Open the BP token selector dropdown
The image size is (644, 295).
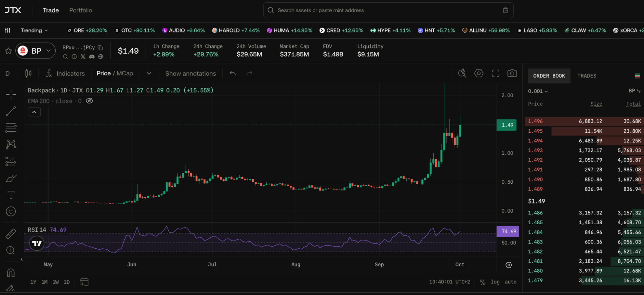[35, 51]
